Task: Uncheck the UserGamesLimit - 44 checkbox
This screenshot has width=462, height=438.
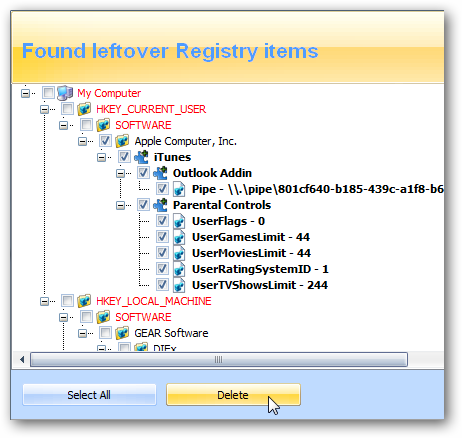Action: pyautogui.click(x=162, y=237)
